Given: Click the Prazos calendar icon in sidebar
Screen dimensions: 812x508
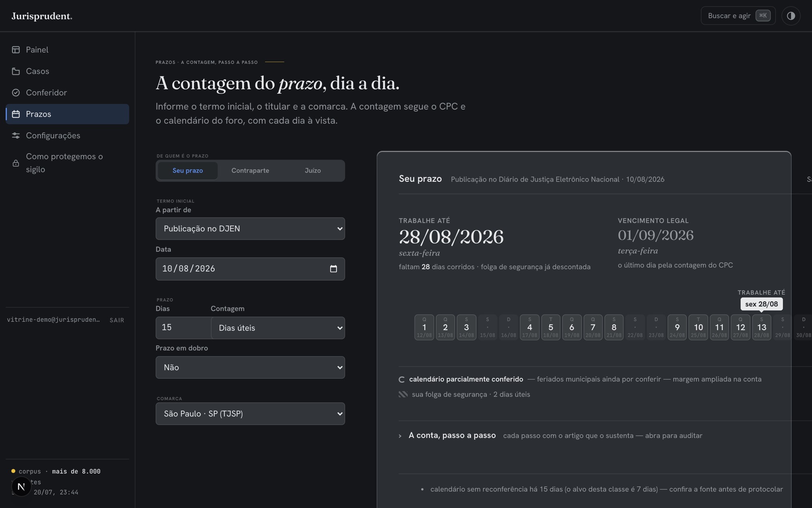Looking at the screenshot, I should tap(16, 114).
